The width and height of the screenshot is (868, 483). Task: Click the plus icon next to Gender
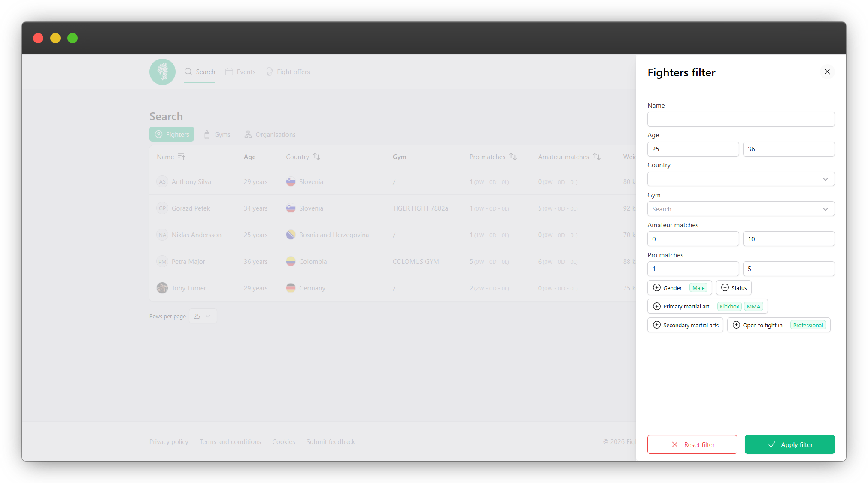click(657, 288)
